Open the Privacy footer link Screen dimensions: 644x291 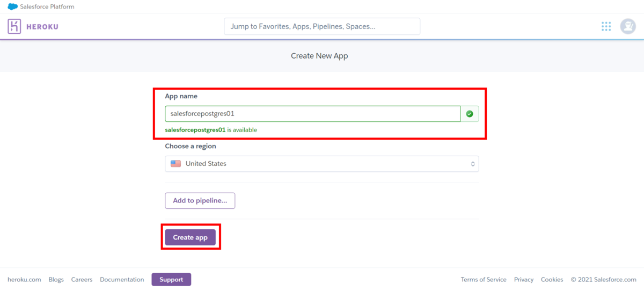[524, 280]
